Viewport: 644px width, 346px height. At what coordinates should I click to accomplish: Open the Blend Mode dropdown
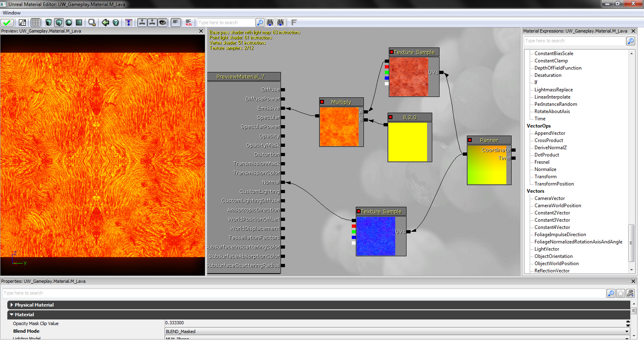point(627,332)
